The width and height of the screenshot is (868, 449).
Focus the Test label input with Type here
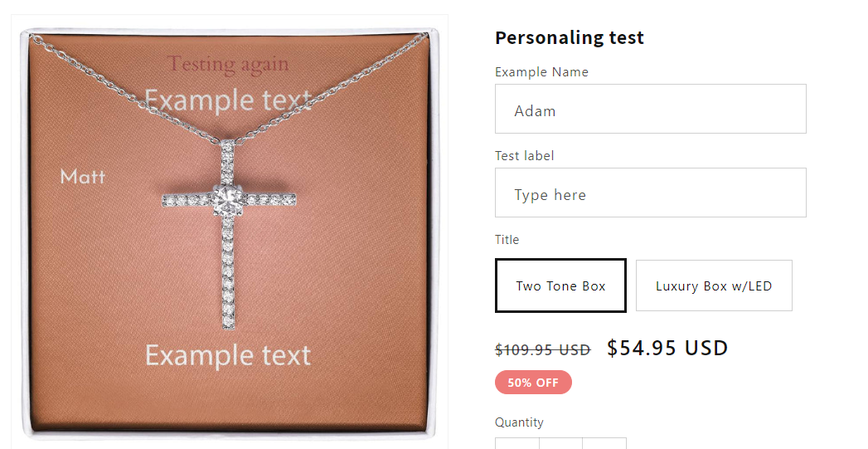(x=651, y=193)
